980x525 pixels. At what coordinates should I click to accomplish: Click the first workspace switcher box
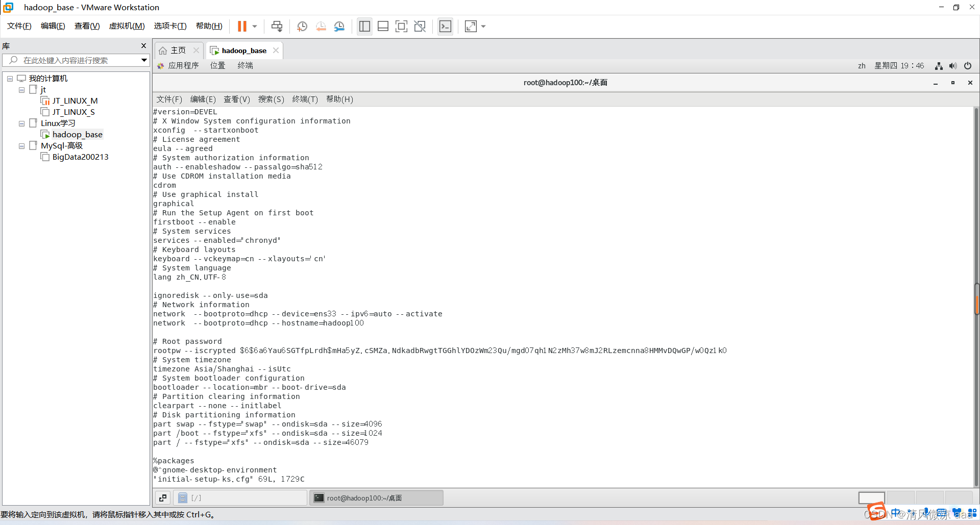click(872, 498)
